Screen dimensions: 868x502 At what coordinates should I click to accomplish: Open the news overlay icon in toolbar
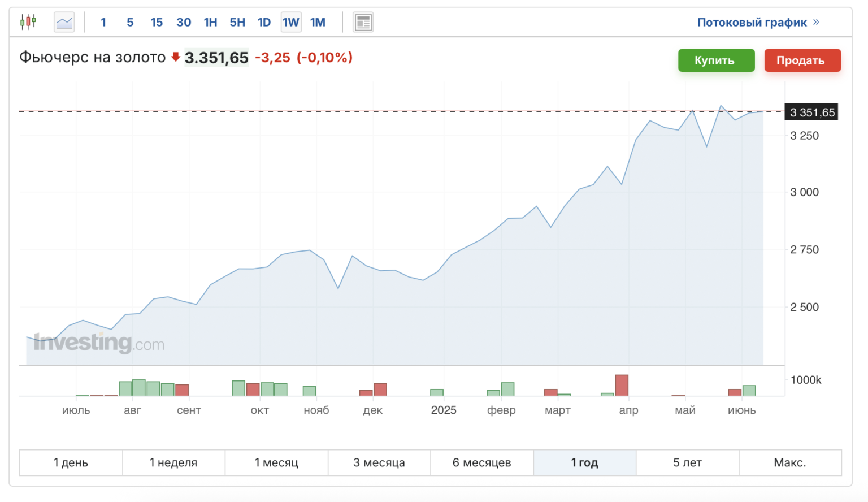click(363, 22)
